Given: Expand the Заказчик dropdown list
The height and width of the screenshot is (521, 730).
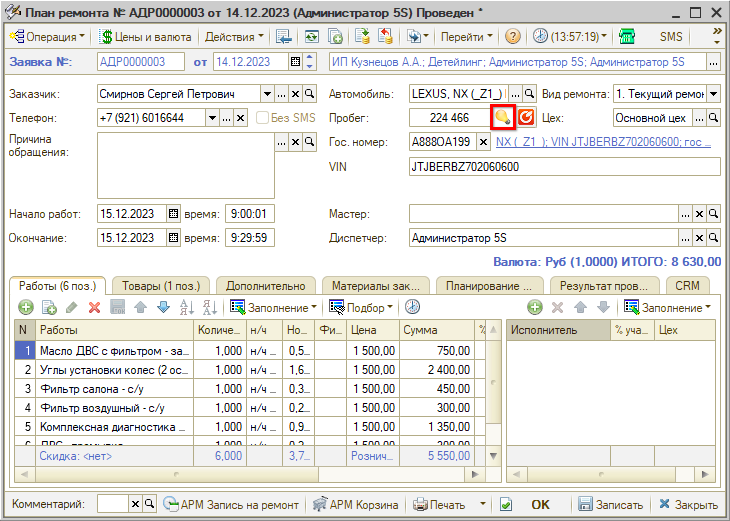Looking at the screenshot, I should point(266,94).
